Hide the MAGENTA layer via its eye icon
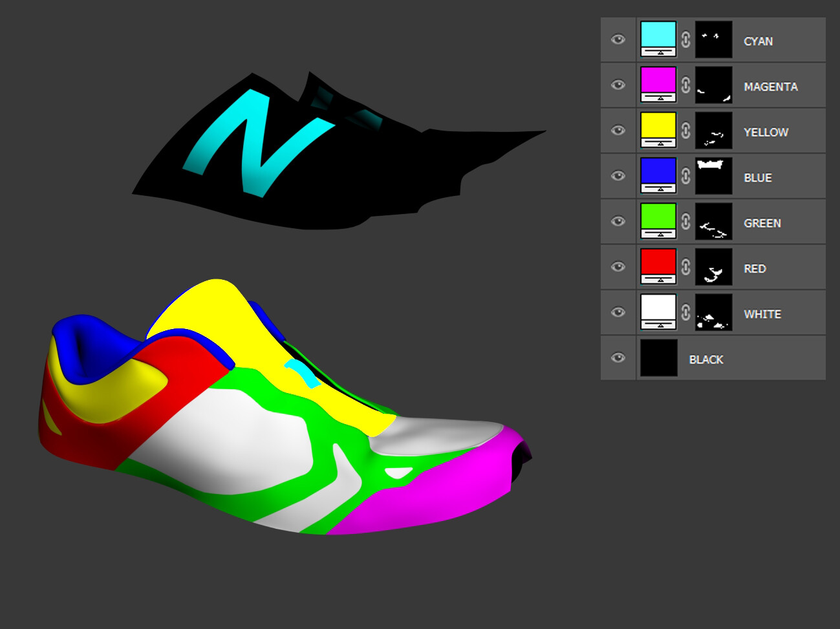 tap(618, 85)
